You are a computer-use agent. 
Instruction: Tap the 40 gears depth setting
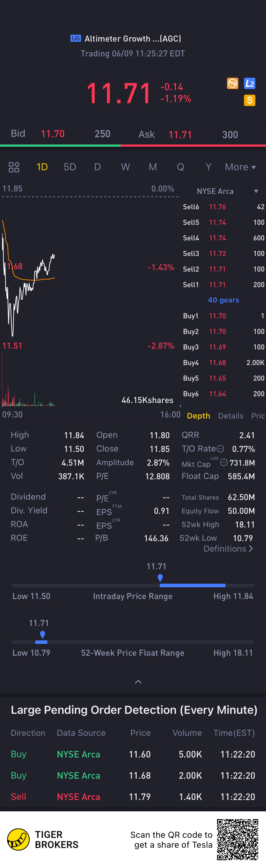(x=223, y=300)
